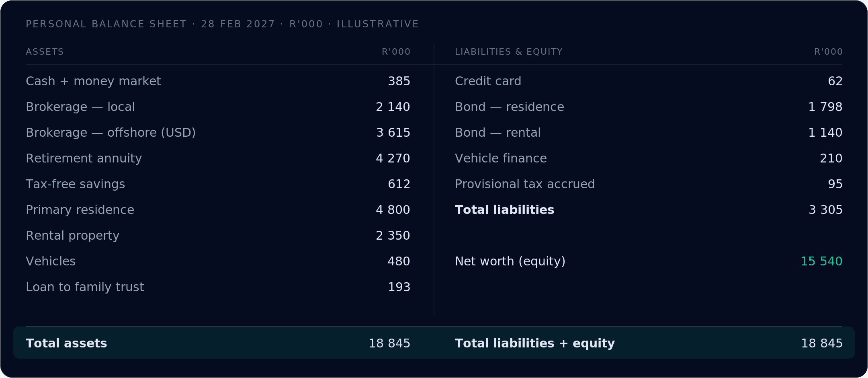868x378 pixels.
Task: Click the green value 15 540
Action: tap(822, 261)
